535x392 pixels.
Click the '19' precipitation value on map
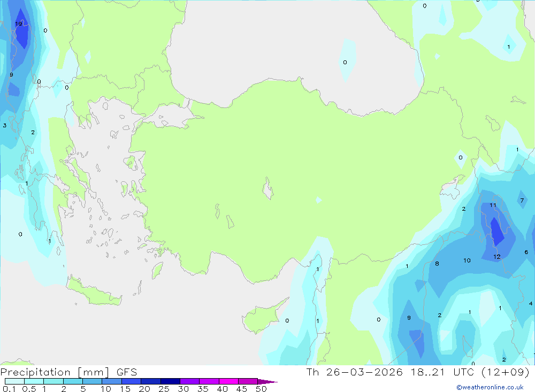18,24
